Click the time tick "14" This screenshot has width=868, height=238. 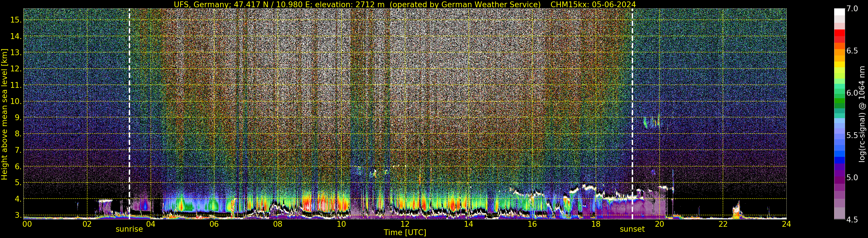pos(468,224)
